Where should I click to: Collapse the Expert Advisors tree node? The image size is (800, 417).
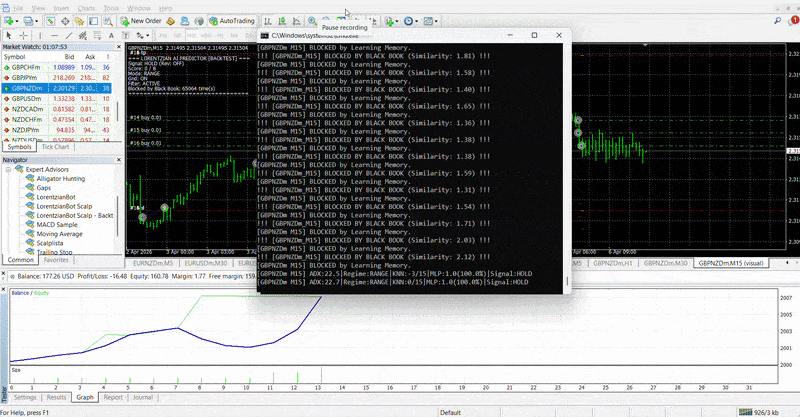pyautogui.click(x=8, y=169)
